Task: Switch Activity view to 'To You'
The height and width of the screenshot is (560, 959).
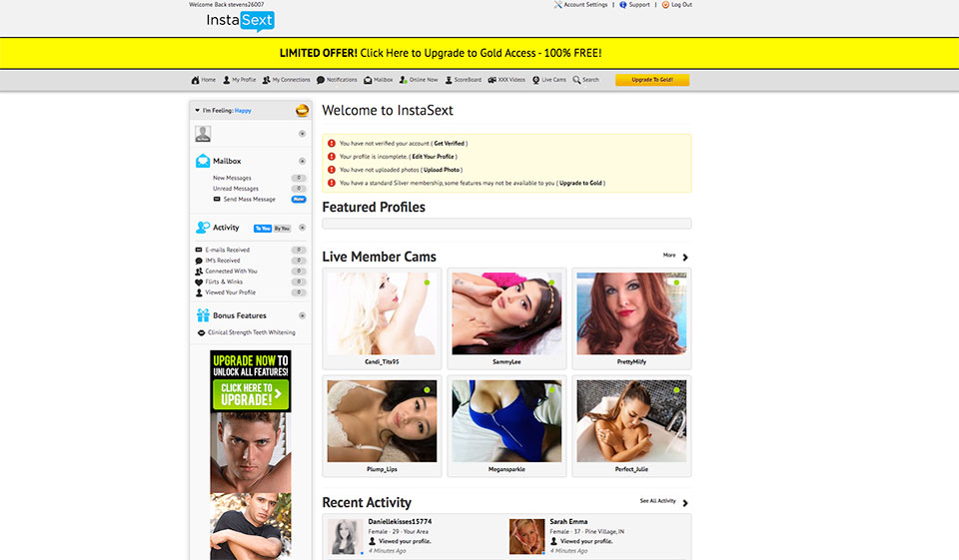Action: pos(263,229)
